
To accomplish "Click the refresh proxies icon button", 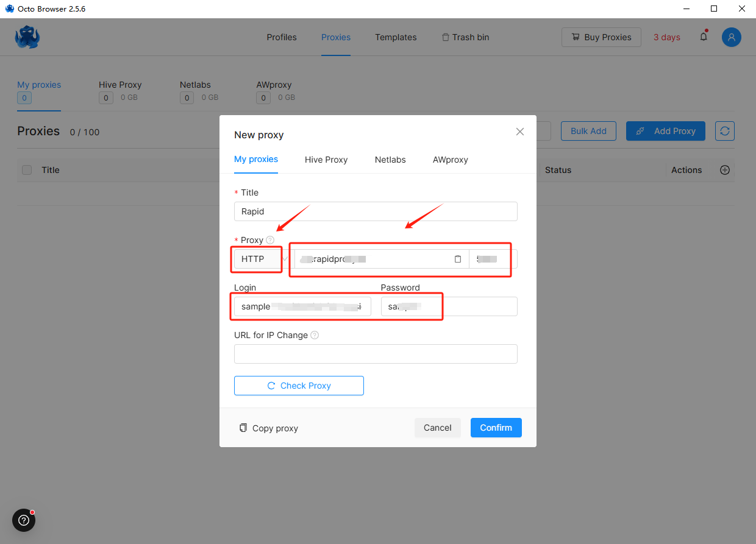I will point(725,131).
